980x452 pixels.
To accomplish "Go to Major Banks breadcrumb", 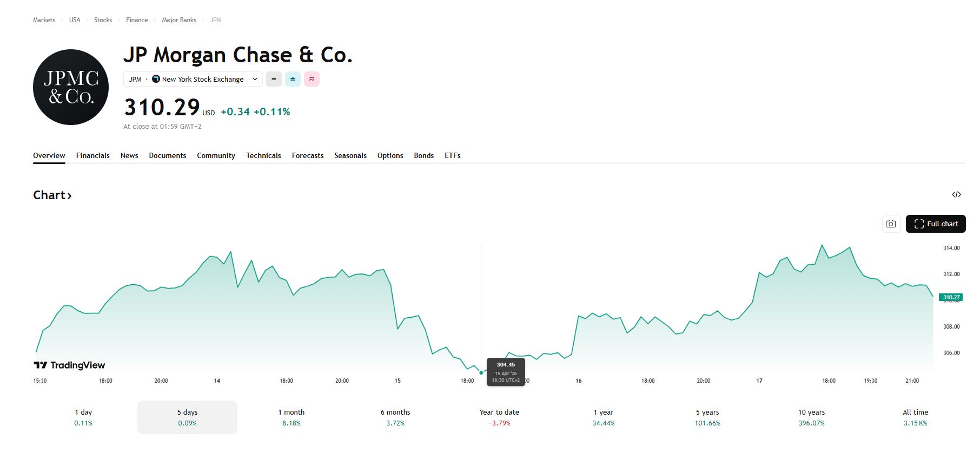I will point(179,20).
